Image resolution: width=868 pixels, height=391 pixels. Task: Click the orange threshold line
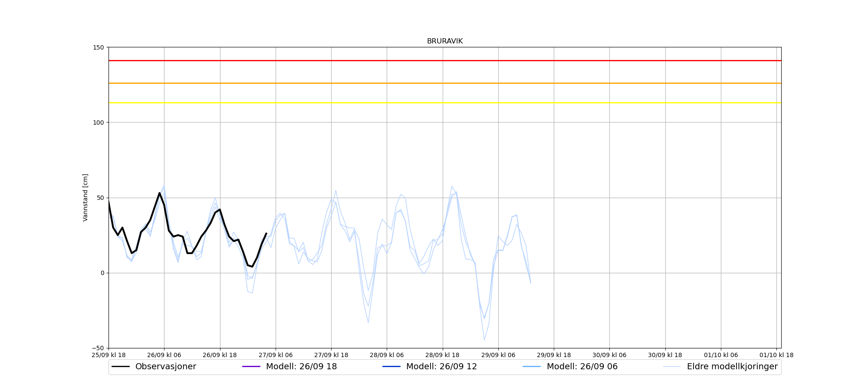point(445,83)
